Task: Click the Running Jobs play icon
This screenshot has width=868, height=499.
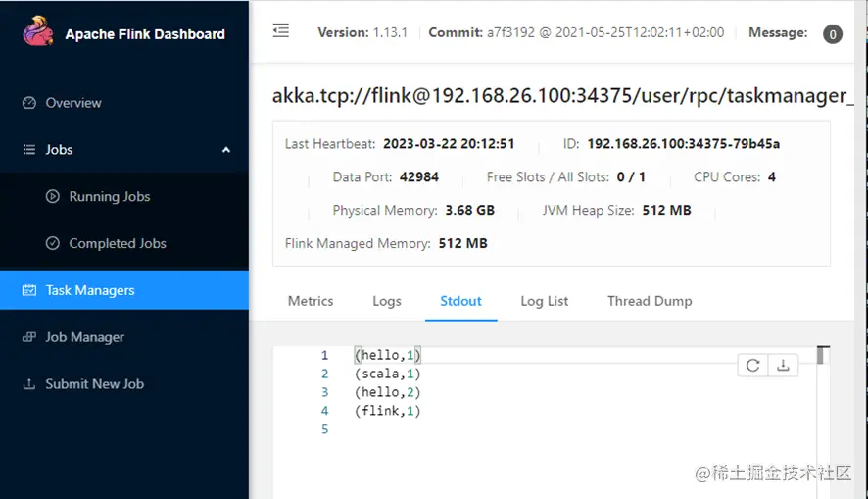Action: coord(53,197)
